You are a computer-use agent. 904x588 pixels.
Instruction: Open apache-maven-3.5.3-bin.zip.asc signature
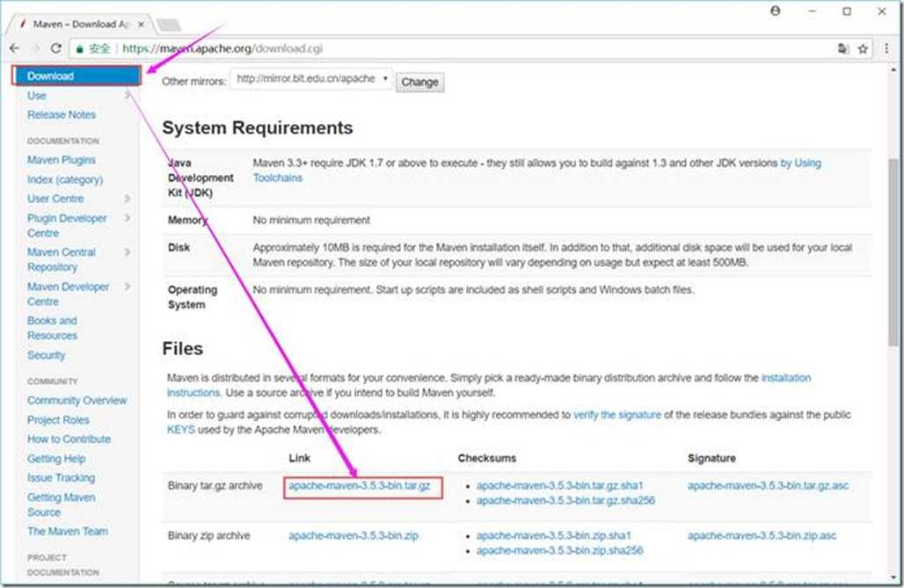pos(762,535)
